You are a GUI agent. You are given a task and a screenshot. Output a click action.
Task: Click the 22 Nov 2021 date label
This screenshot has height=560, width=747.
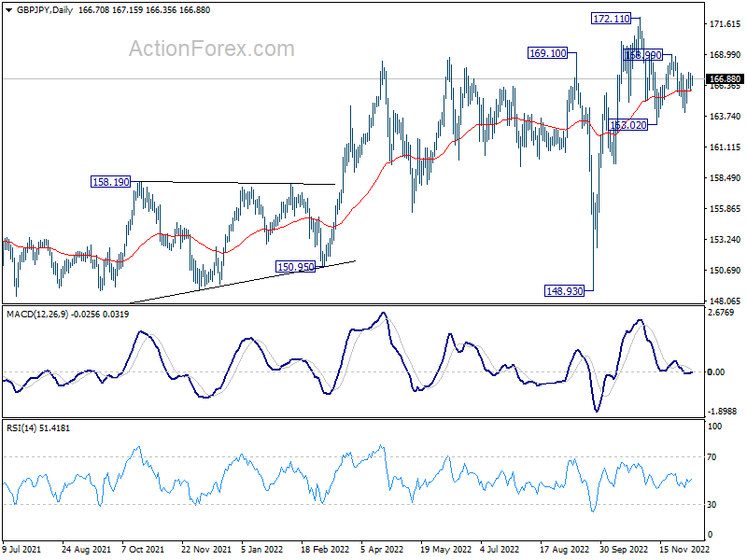tap(205, 550)
